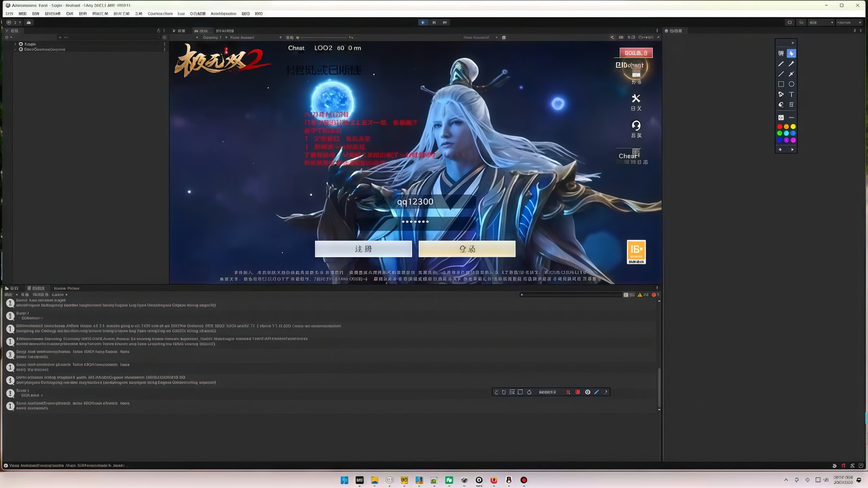Expand the Eagle item in hierarchy
The height and width of the screenshot is (488, 868).
(x=15, y=44)
